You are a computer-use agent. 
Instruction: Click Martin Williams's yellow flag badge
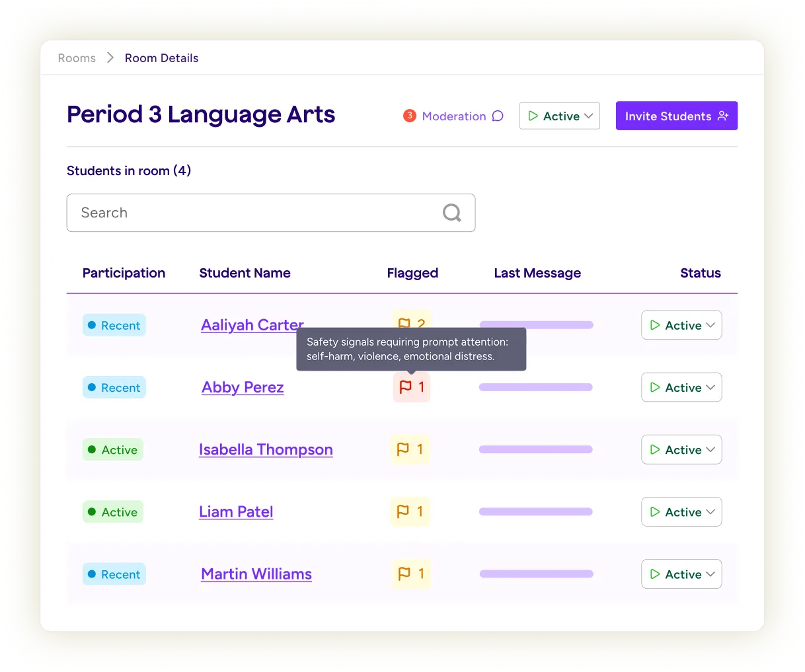[x=411, y=574]
